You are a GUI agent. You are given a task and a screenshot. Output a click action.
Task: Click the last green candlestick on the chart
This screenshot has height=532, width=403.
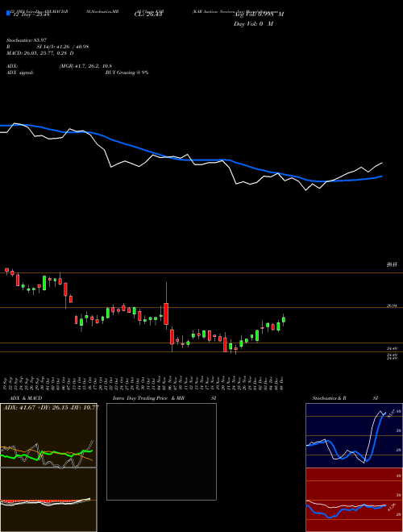[284, 320]
